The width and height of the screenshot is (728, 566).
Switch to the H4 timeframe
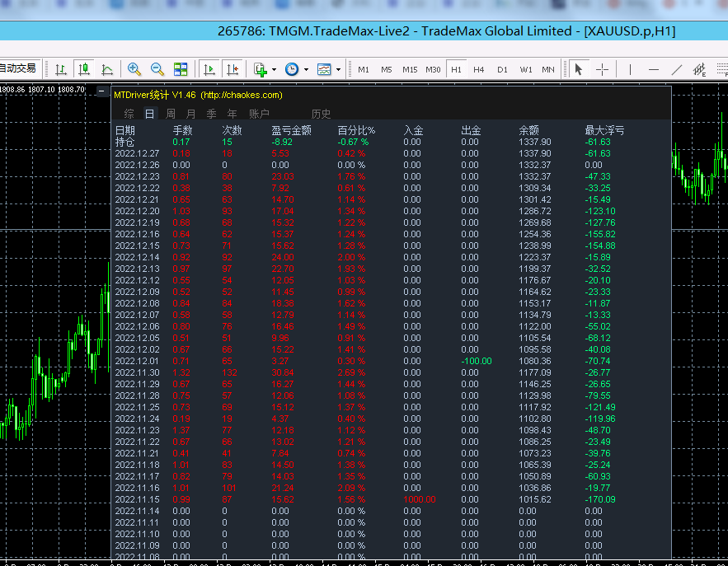[479, 69]
